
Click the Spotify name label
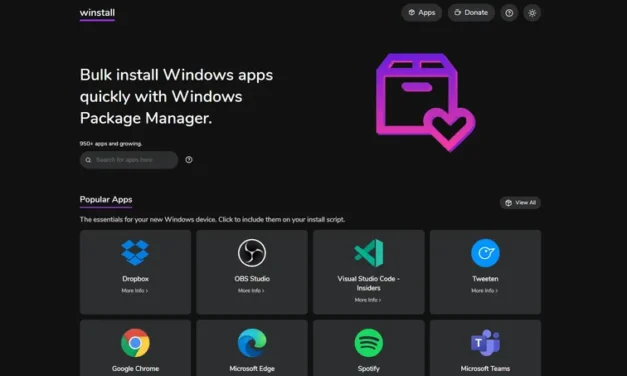coord(369,369)
